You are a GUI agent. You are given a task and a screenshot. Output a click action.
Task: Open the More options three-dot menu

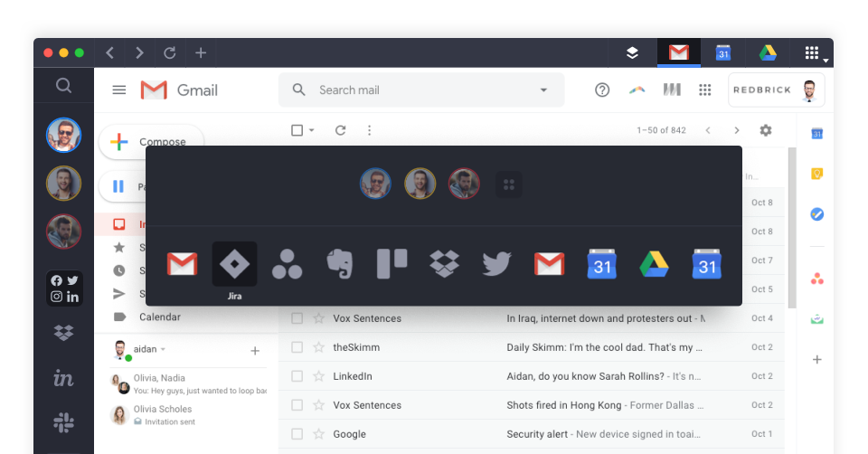click(369, 130)
